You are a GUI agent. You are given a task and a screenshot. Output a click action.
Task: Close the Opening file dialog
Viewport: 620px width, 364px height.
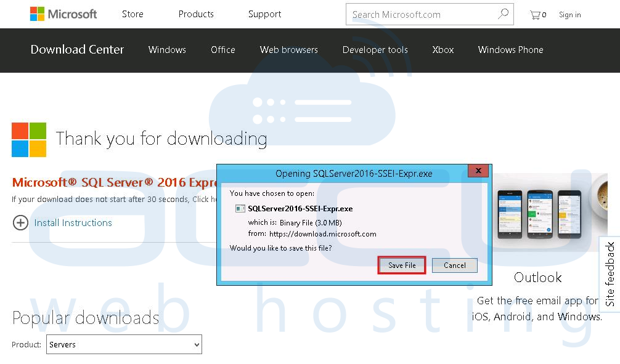coord(478,171)
